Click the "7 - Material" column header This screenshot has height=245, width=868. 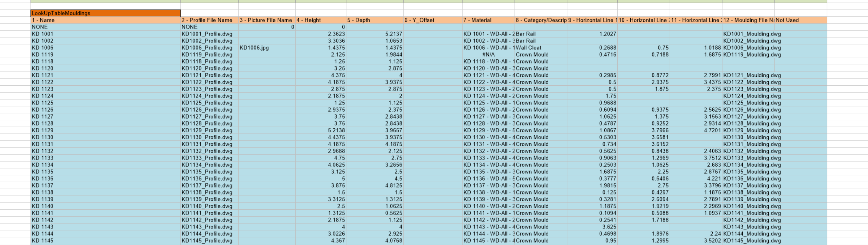pyautogui.click(x=489, y=20)
